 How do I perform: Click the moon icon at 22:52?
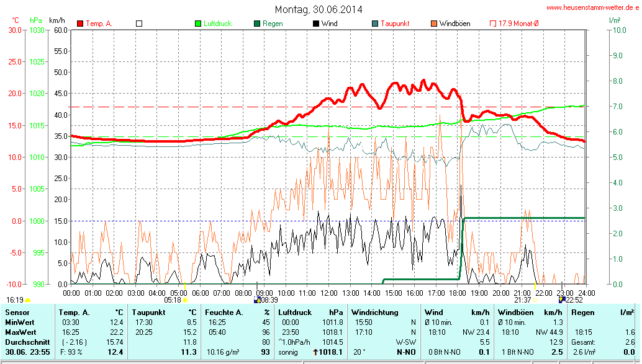[x=562, y=300]
